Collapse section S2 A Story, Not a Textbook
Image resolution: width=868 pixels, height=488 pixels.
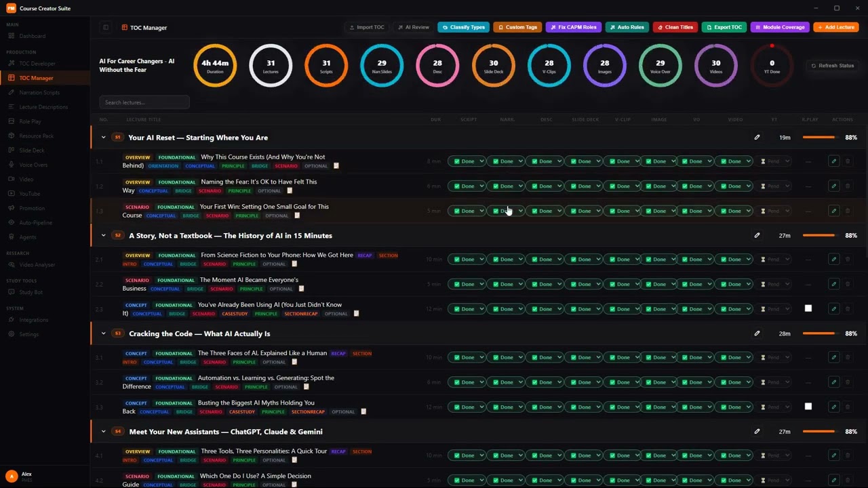[x=104, y=236]
